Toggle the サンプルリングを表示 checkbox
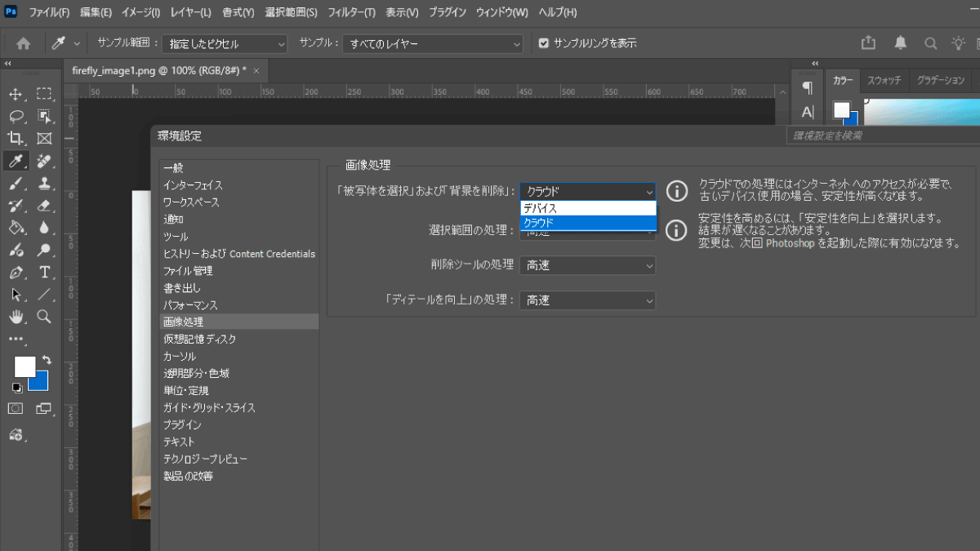This screenshot has height=551, width=980. pyautogui.click(x=544, y=43)
